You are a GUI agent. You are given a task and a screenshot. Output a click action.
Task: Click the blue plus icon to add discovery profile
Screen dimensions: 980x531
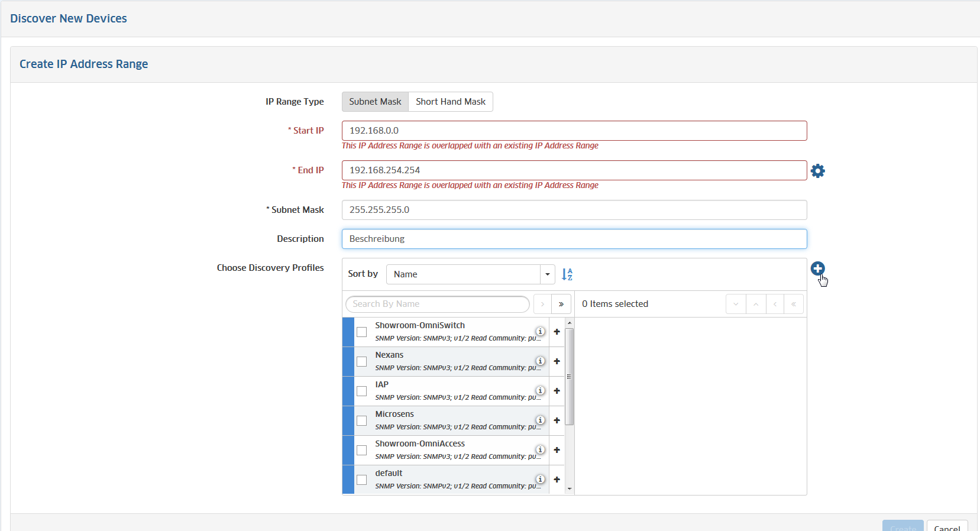tap(817, 268)
